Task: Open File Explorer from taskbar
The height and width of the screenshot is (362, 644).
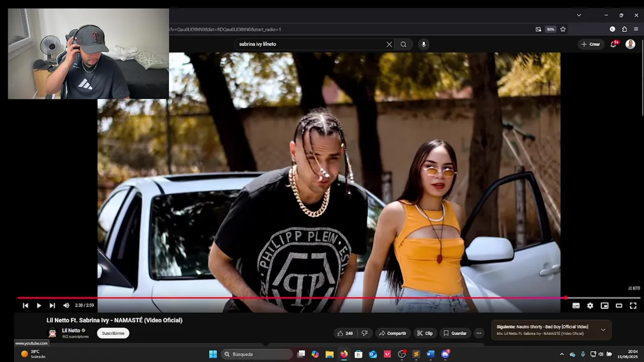Action: pyautogui.click(x=330, y=354)
